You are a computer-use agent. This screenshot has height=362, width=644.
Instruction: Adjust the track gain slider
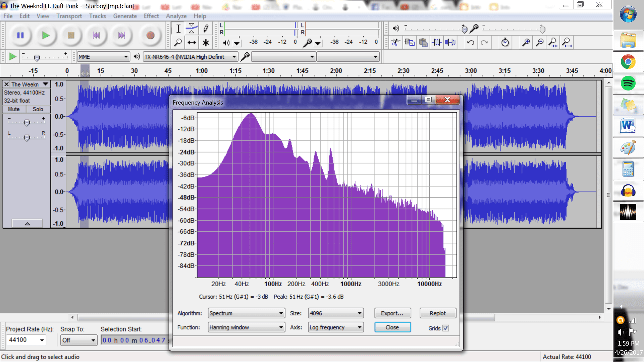tap(27, 123)
